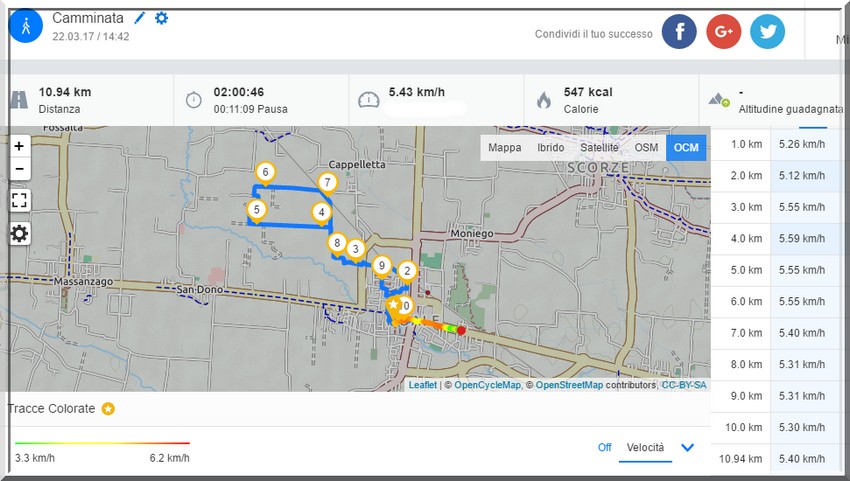Click the stopwatch duration icon
Screen dimensions: 850x481
click(194, 100)
